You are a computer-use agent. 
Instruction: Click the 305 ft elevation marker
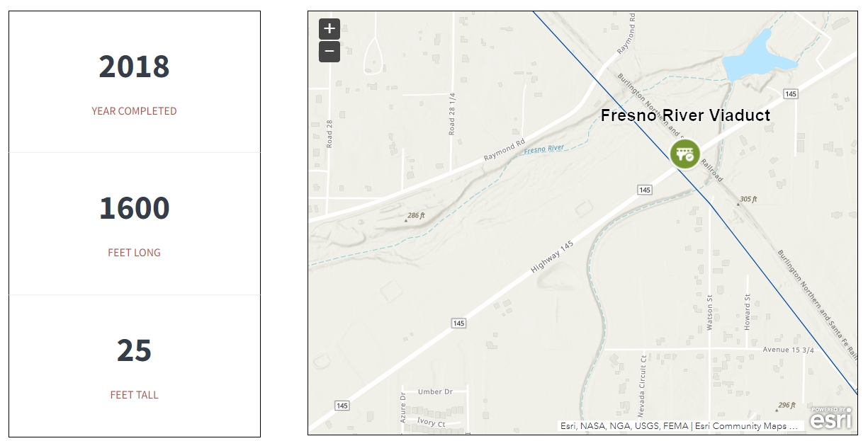(747, 200)
